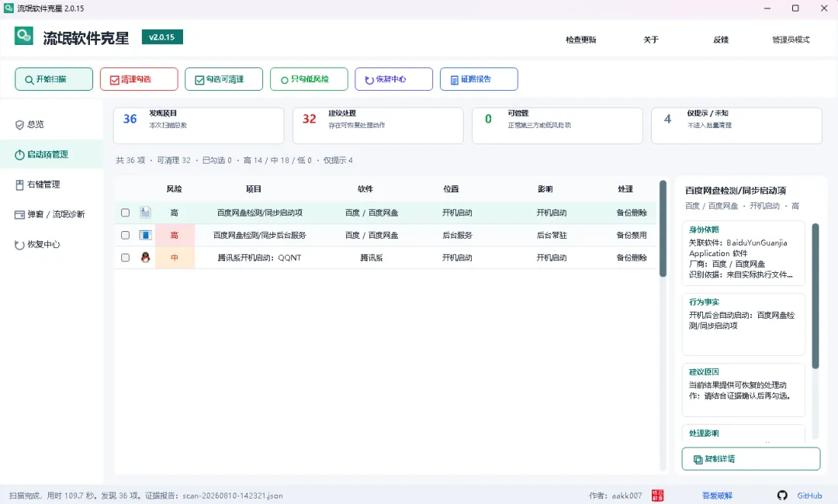838x504 pixels.
Task: Click 检查更新 in the top menu
Action: [x=581, y=40]
